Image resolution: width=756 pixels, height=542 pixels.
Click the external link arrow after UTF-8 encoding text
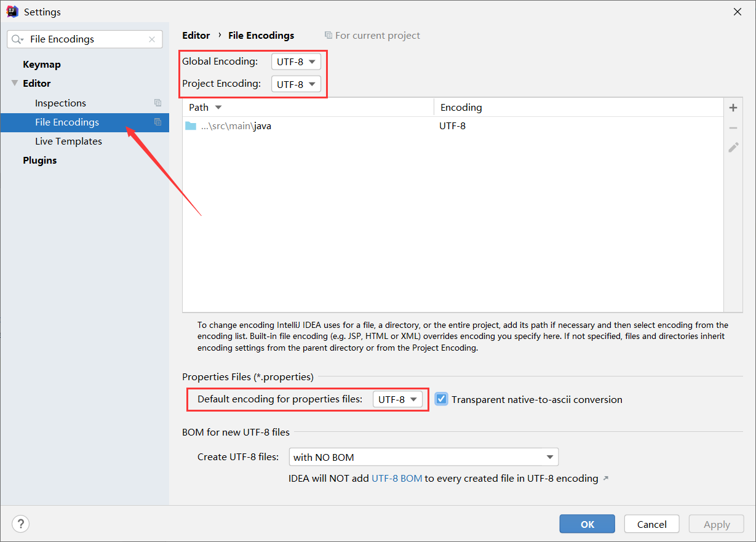click(x=605, y=478)
